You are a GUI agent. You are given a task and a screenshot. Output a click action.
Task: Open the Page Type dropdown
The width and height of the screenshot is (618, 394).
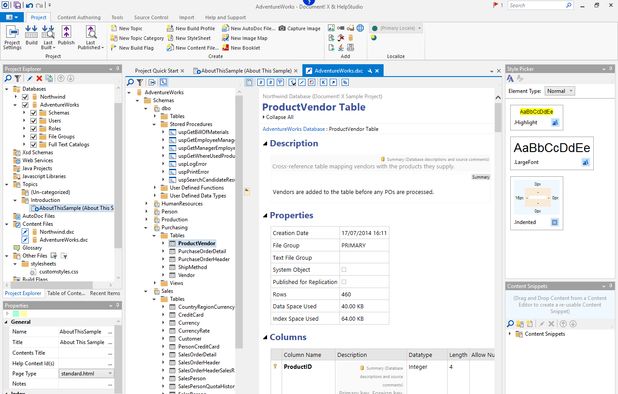86,373
